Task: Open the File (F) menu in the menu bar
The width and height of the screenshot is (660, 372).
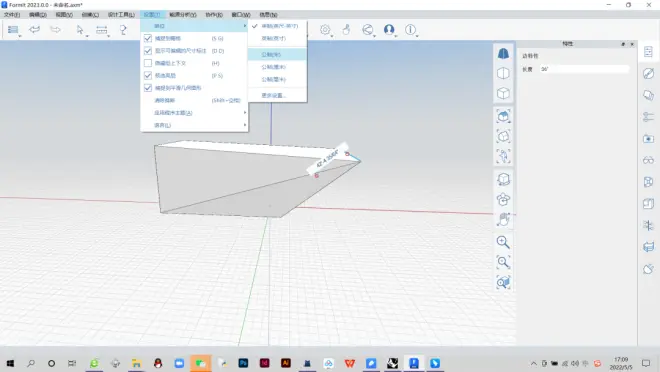Action: (12, 15)
